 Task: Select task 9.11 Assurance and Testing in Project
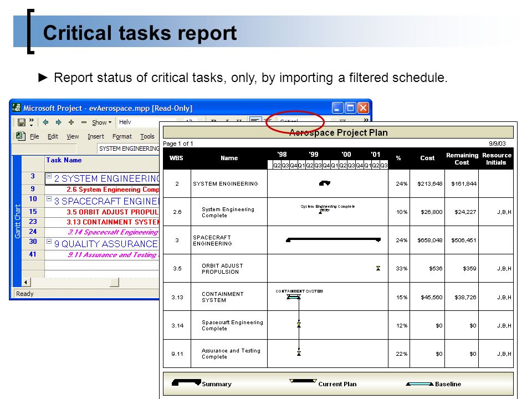pos(113,255)
